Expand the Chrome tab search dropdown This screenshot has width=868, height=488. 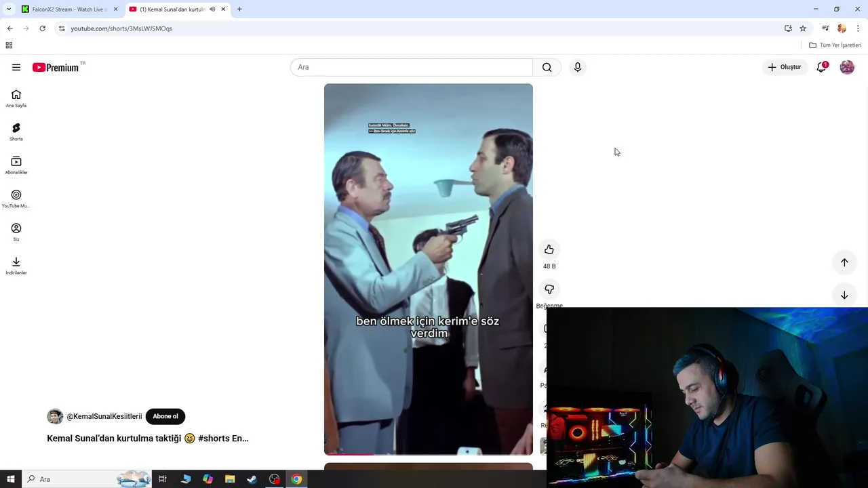8,9
